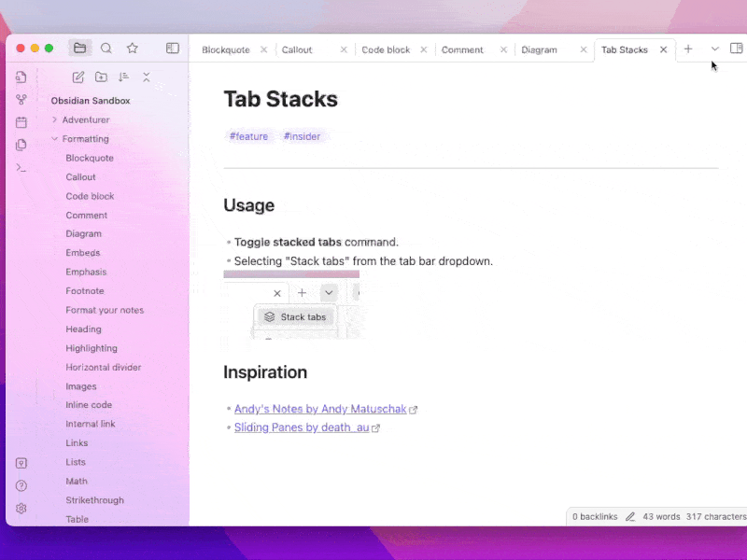Open the Bookmarks star tab

(x=133, y=49)
